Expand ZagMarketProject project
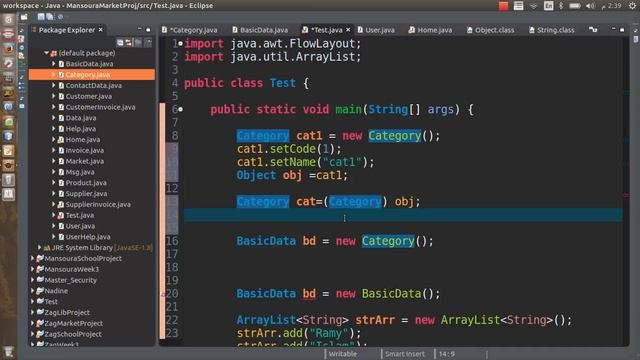Image resolution: width=640 pixels, height=360 pixels. coord(33,323)
